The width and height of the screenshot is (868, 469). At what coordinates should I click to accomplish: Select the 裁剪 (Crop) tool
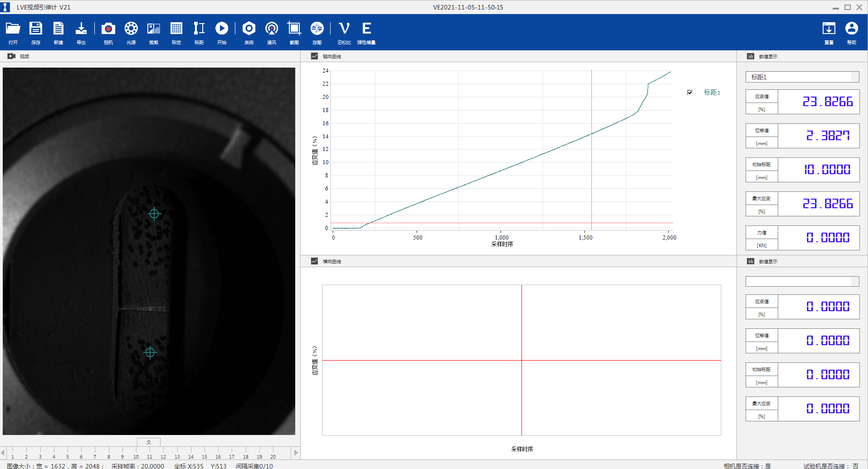point(154,29)
